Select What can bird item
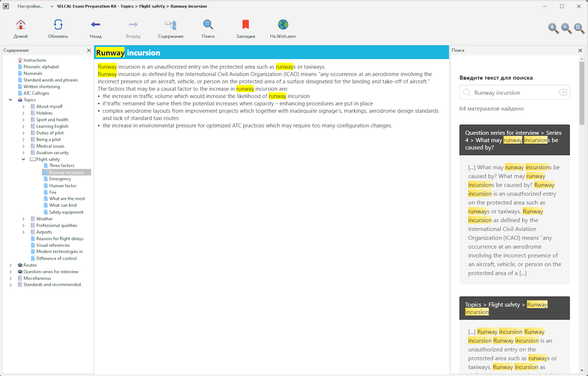Viewport: 588px width, 376px height. [63, 205]
